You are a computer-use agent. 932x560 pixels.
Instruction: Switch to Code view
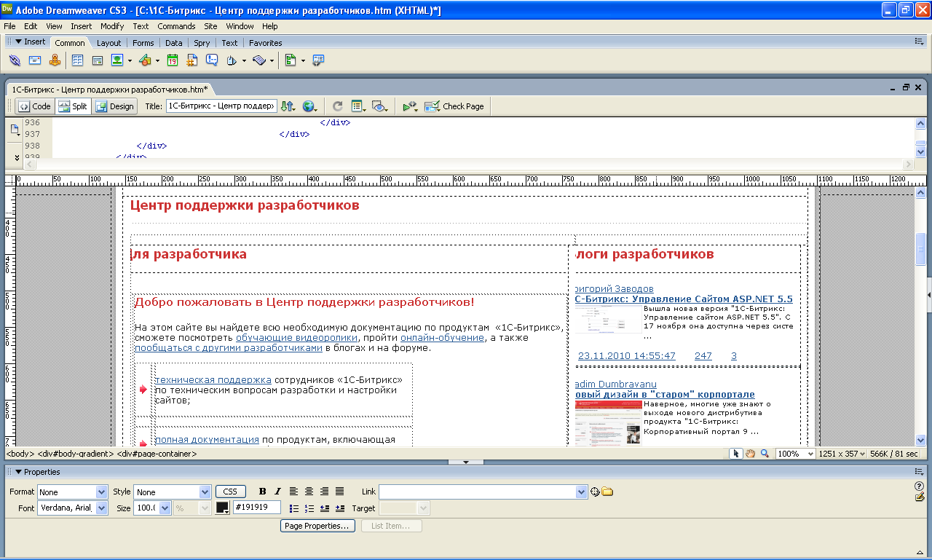pyautogui.click(x=35, y=106)
